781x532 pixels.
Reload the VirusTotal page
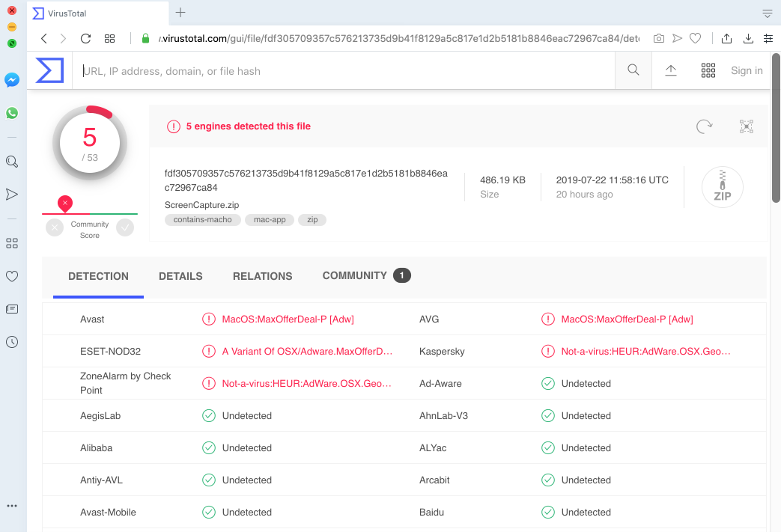pyautogui.click(x=85, y=38)
